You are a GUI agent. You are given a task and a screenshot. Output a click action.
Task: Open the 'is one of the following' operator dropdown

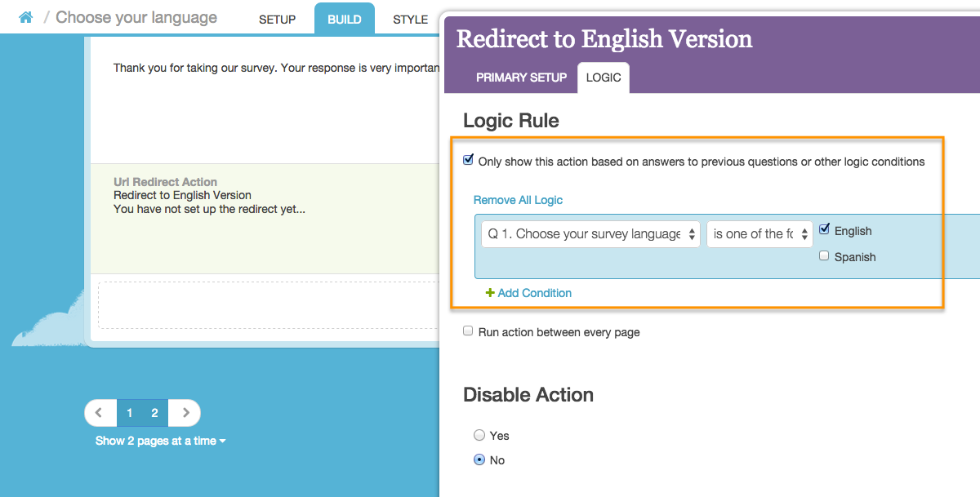pyautogui.click(x=759, y=234)
